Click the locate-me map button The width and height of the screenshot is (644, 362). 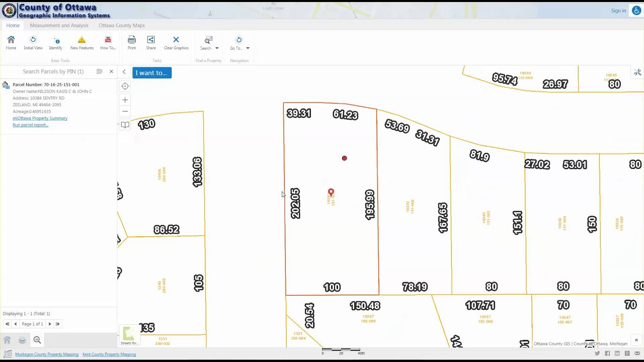point(125,86)
